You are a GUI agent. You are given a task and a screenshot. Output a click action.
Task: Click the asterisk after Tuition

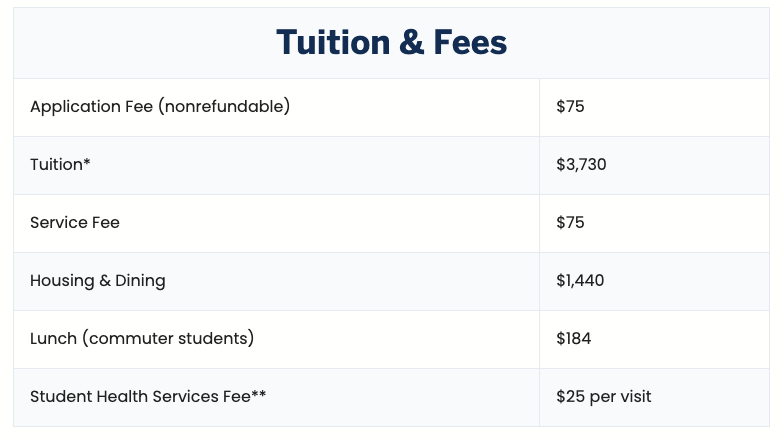tap(87, 162)
